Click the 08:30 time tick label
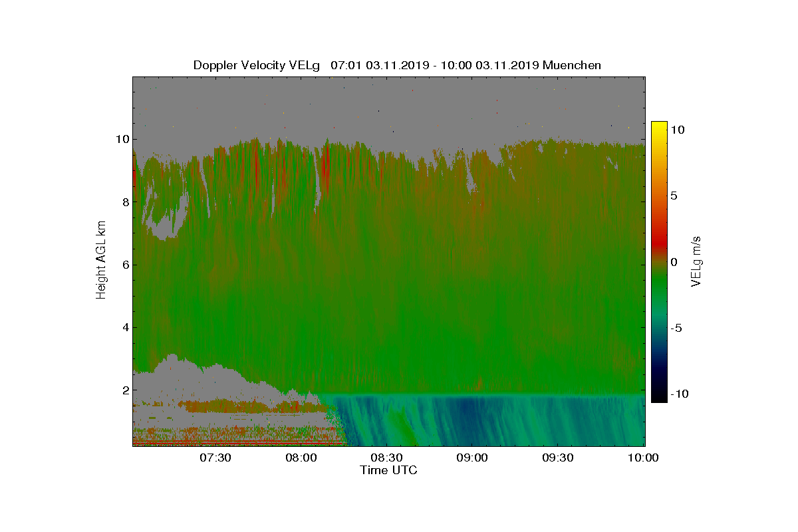Image resolution: width=798 pixels, height=532 pixels. coord(386,458)
